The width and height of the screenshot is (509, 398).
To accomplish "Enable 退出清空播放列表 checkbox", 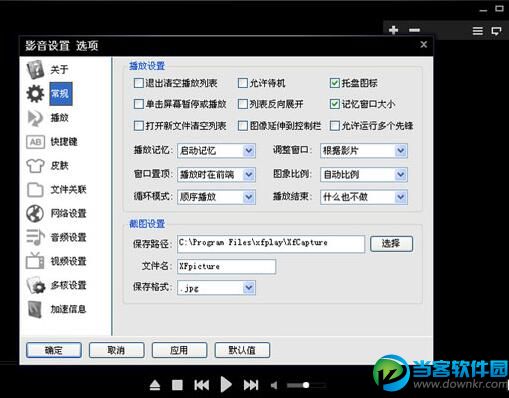I will 138,83.
